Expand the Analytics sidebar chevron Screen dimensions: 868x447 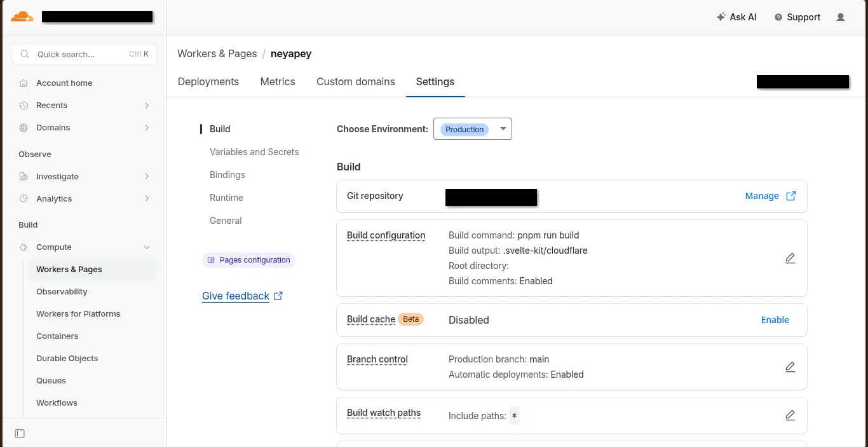coord(147,199)
